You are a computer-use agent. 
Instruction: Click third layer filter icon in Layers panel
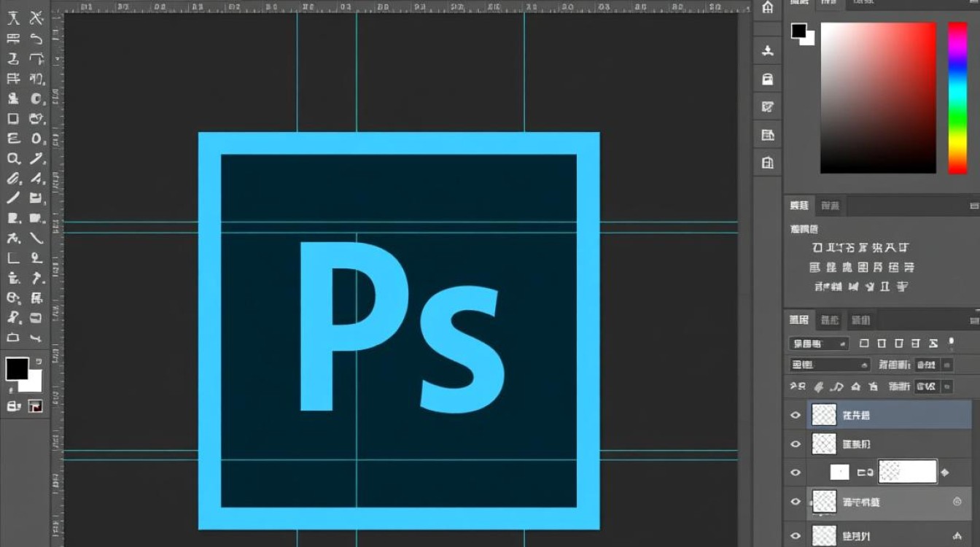[x=899, y=343]
